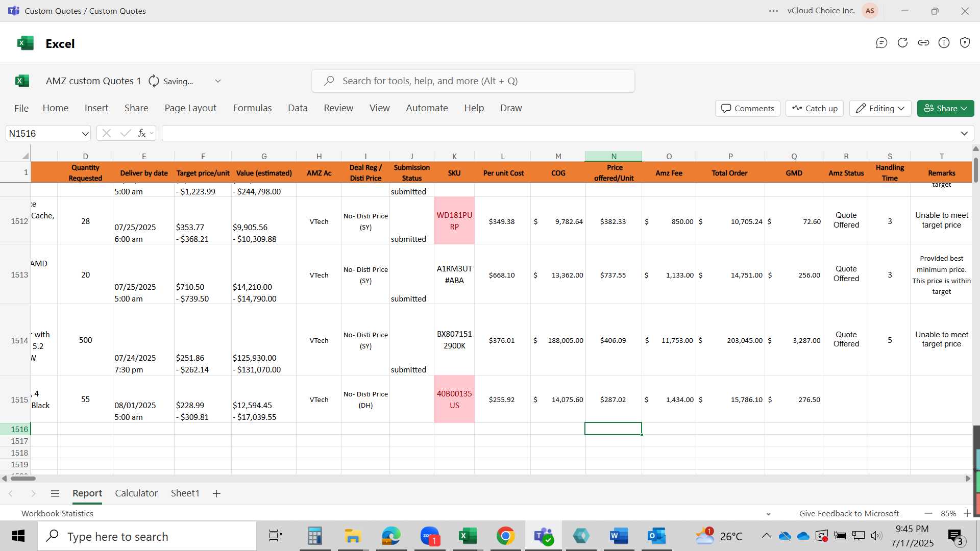980x551 pixels.
Task: Open Task View on taskbar
Action: [x=276, y=536]
